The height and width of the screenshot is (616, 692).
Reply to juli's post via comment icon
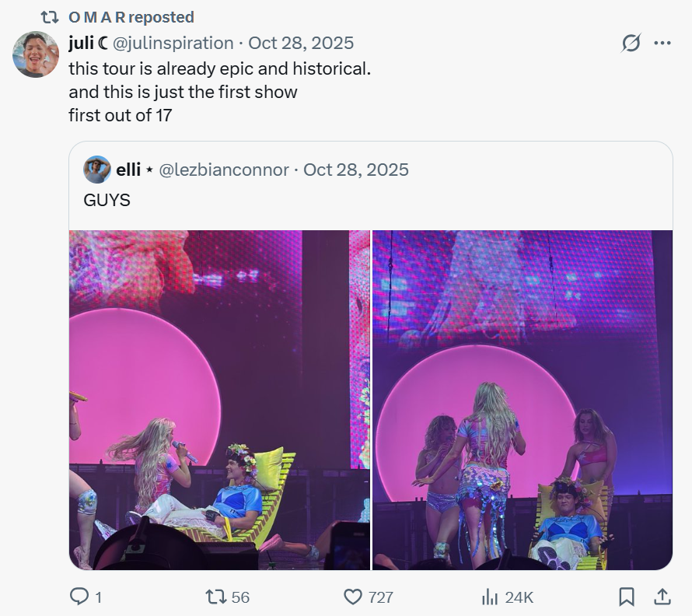tap(80, 597)
